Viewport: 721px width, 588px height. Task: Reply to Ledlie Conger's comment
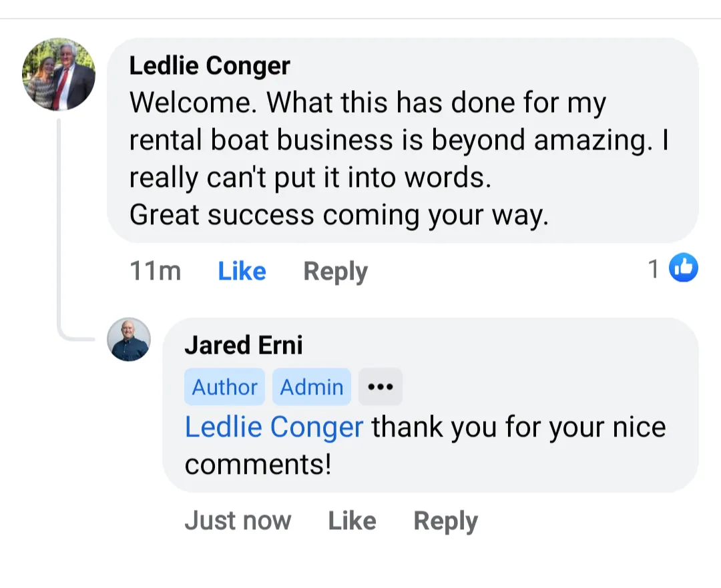[336, 272]
